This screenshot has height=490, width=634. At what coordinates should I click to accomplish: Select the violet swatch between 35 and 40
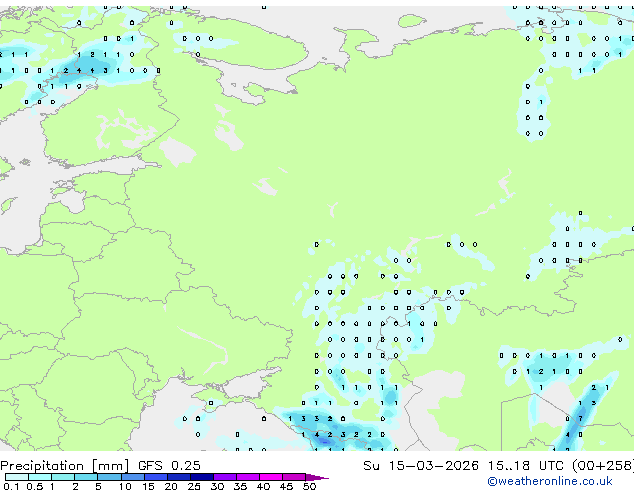click(x=248, y=477)
